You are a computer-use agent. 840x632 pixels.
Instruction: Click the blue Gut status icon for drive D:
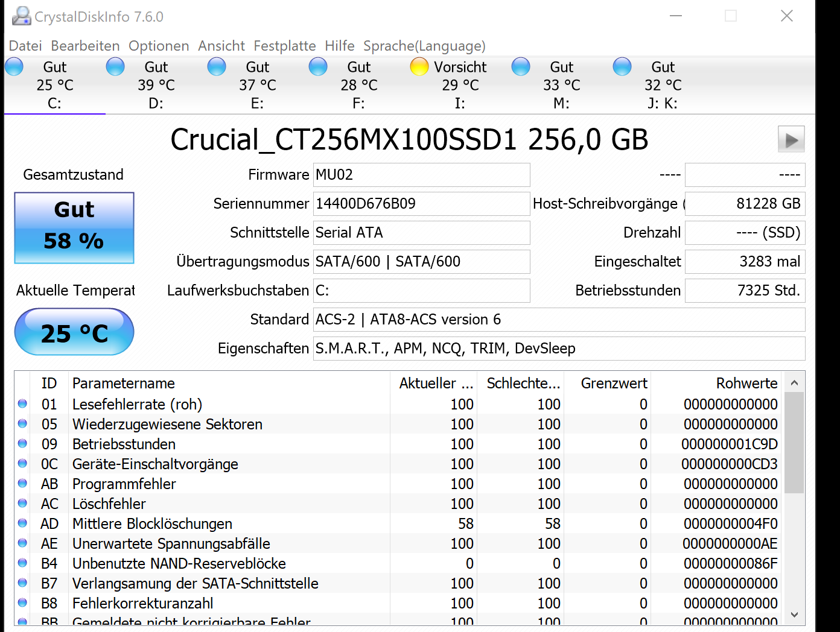(115, 66)
